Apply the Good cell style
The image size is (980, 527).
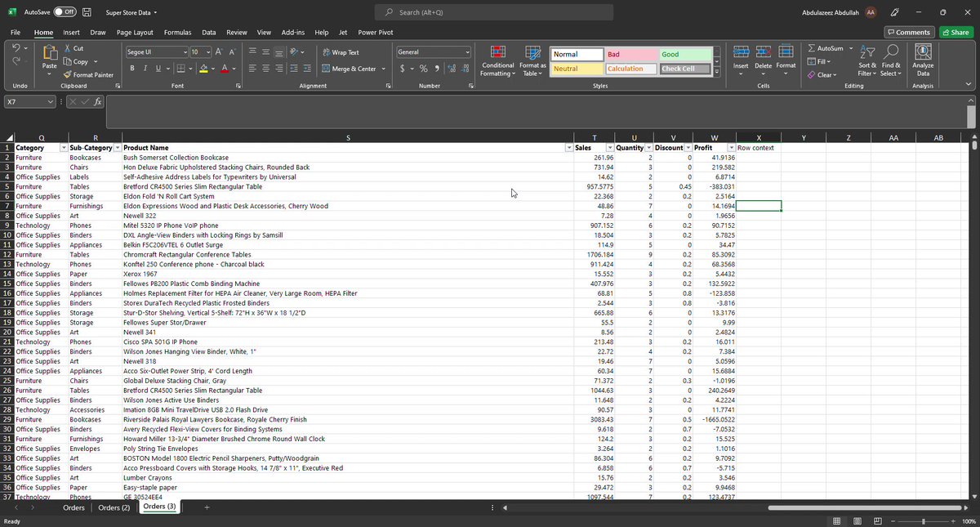click(684, 55)
